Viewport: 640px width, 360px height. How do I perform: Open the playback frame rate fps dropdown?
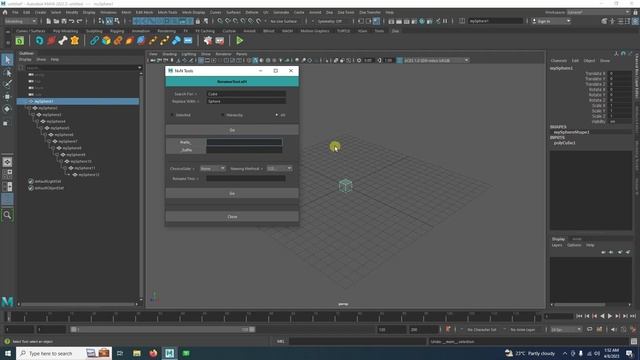click(x=566, y=329)
